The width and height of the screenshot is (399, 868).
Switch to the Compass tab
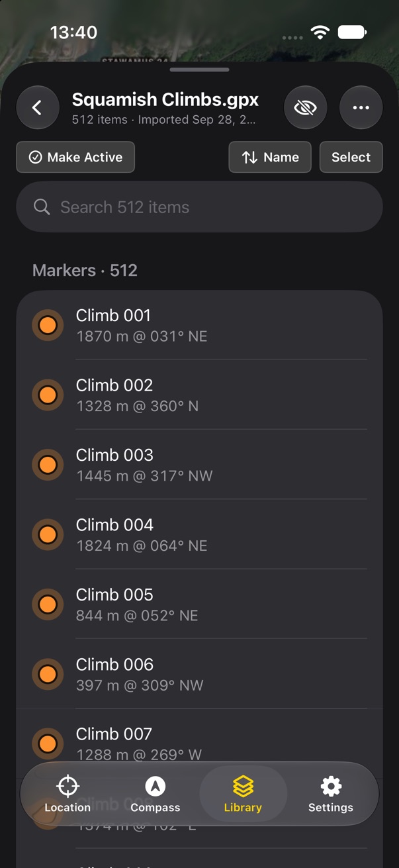pos(155,794)
